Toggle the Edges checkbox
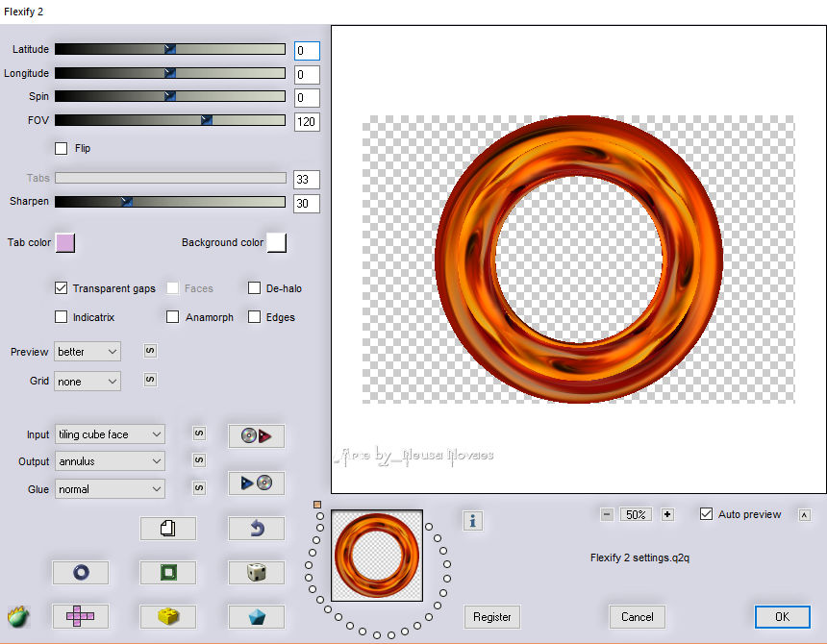Screen dimensions: 827x644 coord(254,317)
